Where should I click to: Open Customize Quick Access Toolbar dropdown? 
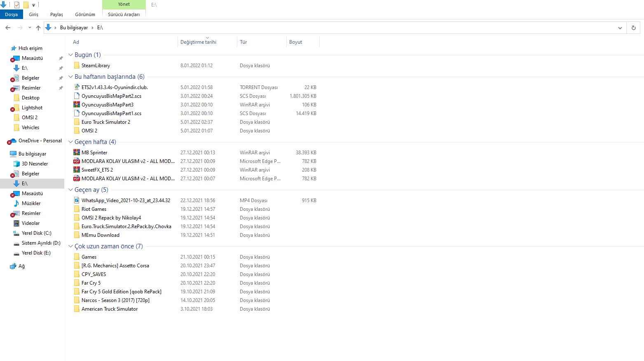pyautogui.click(x=34, y=5)
